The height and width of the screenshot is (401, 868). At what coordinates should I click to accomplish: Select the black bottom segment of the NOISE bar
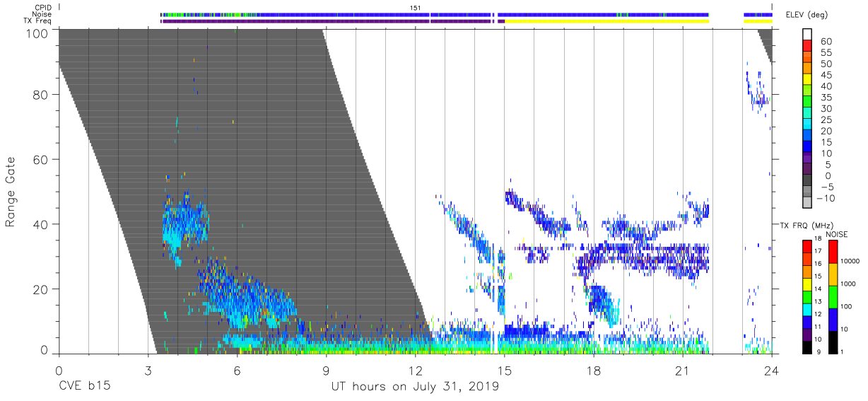click(833, 341)
